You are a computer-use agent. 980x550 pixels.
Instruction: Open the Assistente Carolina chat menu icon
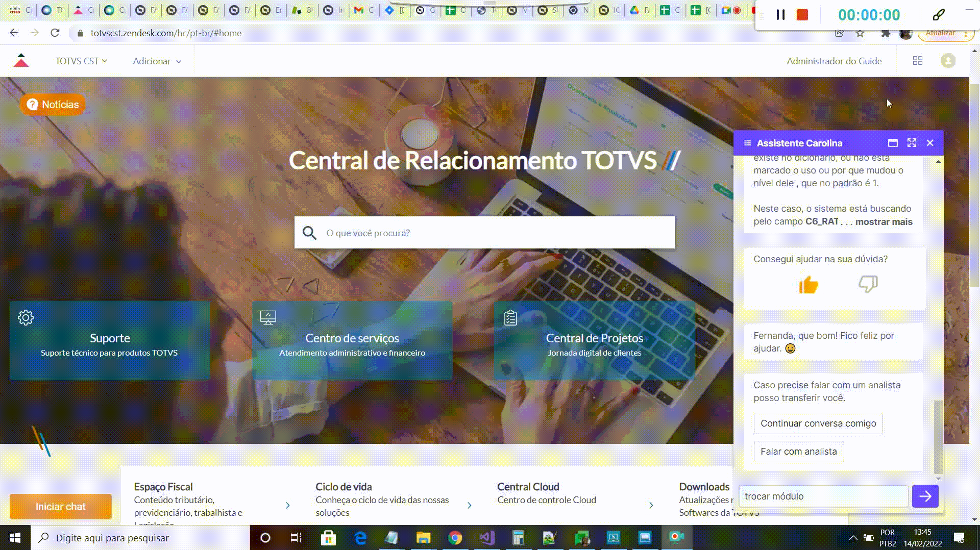click(748, 143)
